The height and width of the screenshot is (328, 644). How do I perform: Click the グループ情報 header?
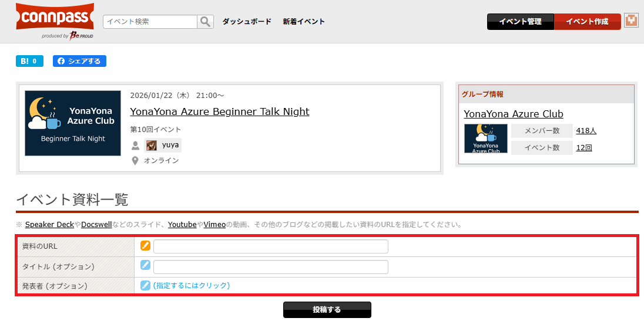click(x=482, y=94)
